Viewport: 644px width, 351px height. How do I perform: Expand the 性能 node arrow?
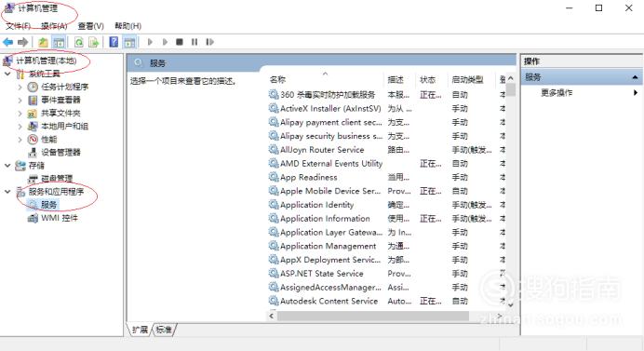[x=20, y=140]
